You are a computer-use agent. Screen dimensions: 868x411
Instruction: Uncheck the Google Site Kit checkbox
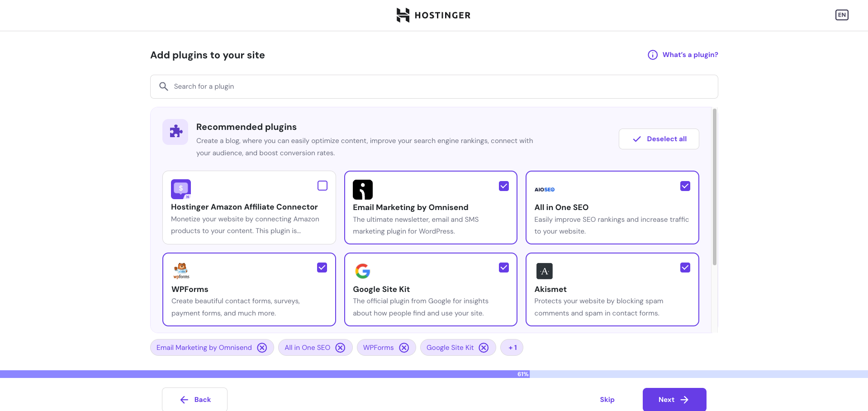503,268
